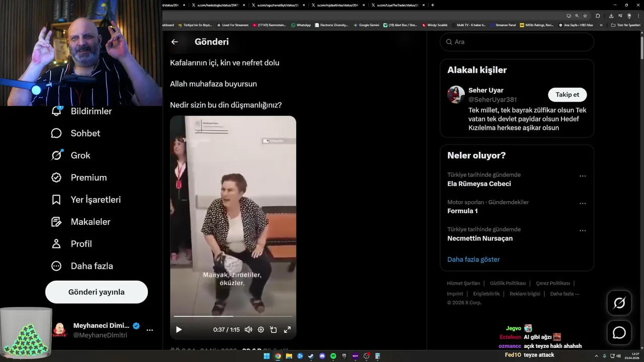Open the Erişilebilirlik footer link

pos(486,294)
